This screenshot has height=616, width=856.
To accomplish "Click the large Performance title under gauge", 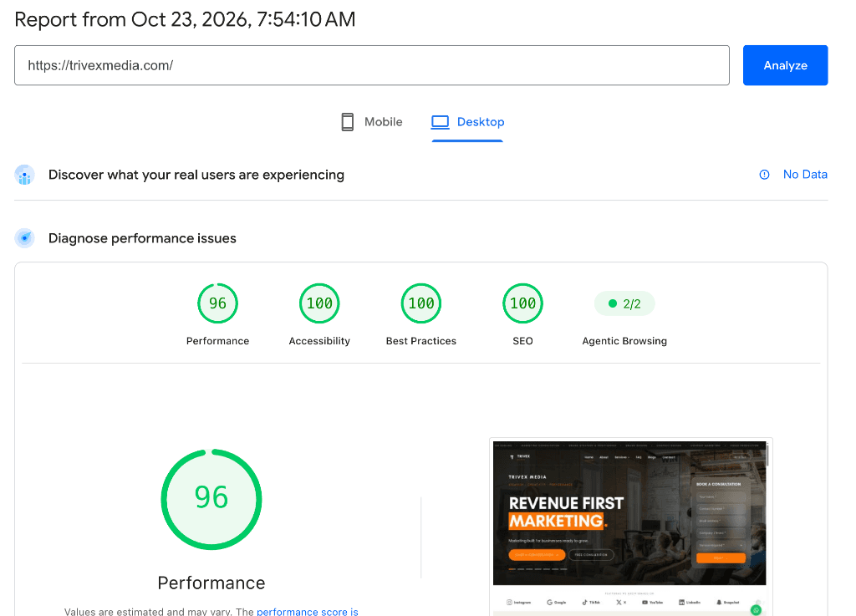I will click(x=211, y=583).
